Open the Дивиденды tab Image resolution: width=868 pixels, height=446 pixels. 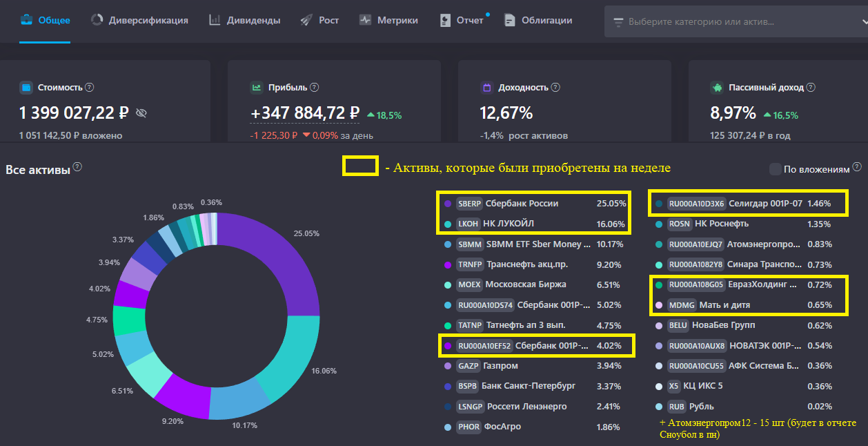click(244, 21)
